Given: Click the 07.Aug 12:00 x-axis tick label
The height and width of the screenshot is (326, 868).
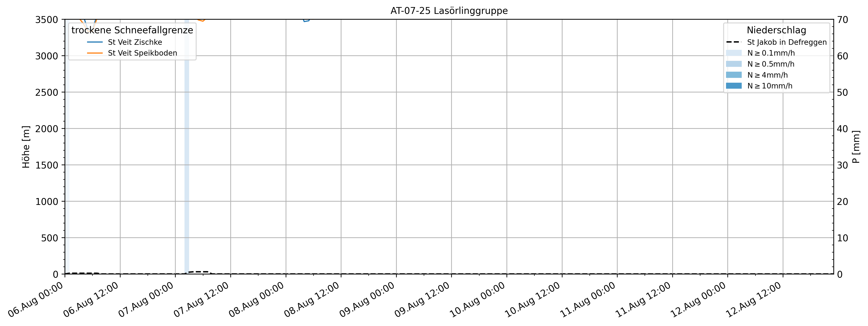Looking at the screenshot, I should tap(201, 299).
